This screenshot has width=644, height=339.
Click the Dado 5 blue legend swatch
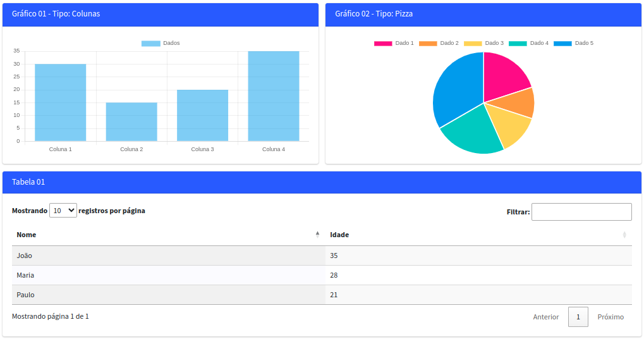[x=562, y=43]
